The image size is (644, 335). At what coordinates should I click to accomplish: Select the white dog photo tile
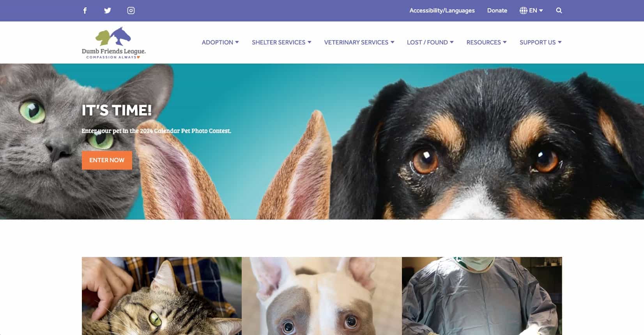pos(322,296)
